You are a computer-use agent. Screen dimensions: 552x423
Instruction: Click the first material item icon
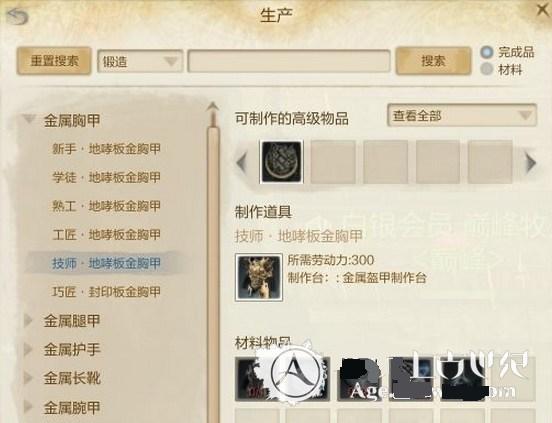[x=257, y=379]
